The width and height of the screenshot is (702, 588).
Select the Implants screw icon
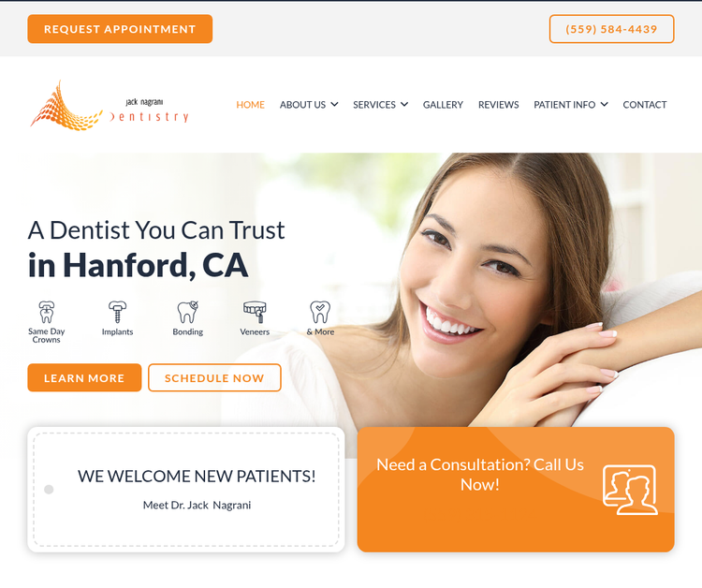tap(117, 312)
